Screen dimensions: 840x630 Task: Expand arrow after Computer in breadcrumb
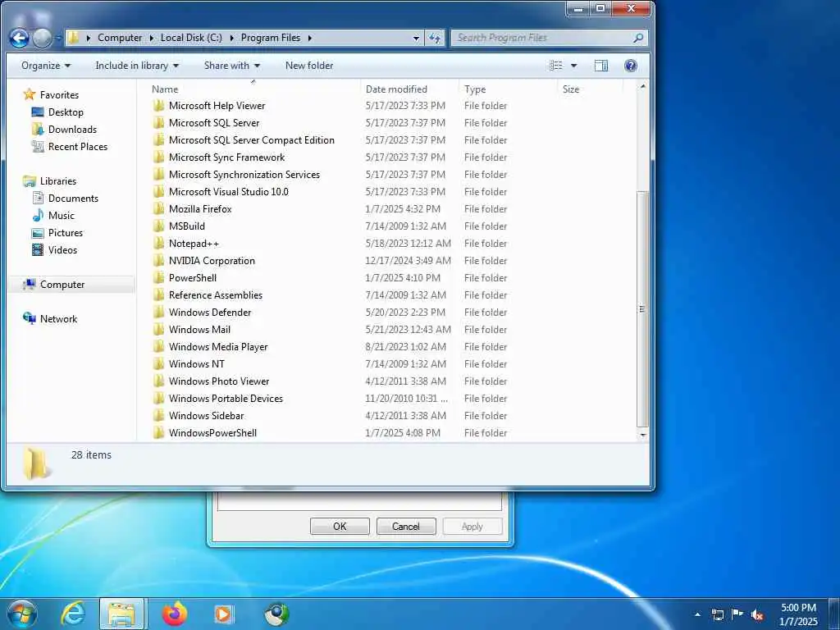[x=151, y=38]
